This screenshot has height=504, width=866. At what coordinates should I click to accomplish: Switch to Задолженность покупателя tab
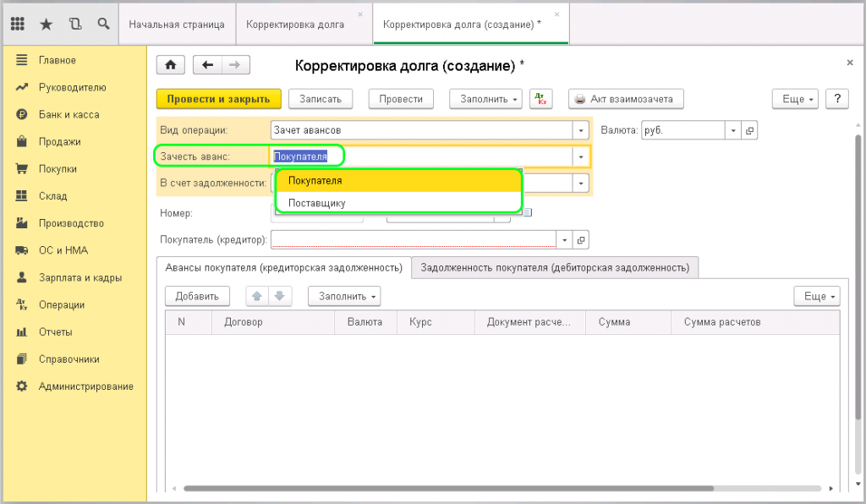(554, 267)
